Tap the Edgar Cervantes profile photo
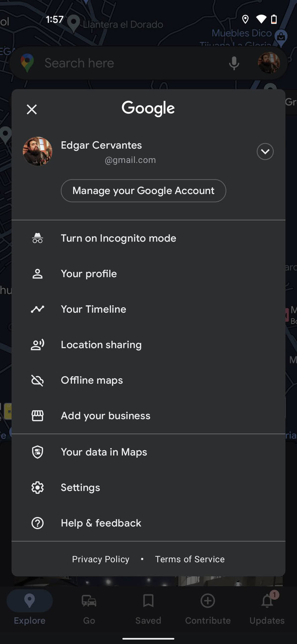 [38, 151]
